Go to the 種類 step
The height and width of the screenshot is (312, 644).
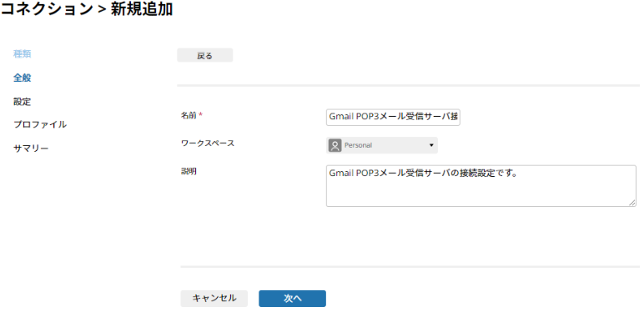click(23, 53)
